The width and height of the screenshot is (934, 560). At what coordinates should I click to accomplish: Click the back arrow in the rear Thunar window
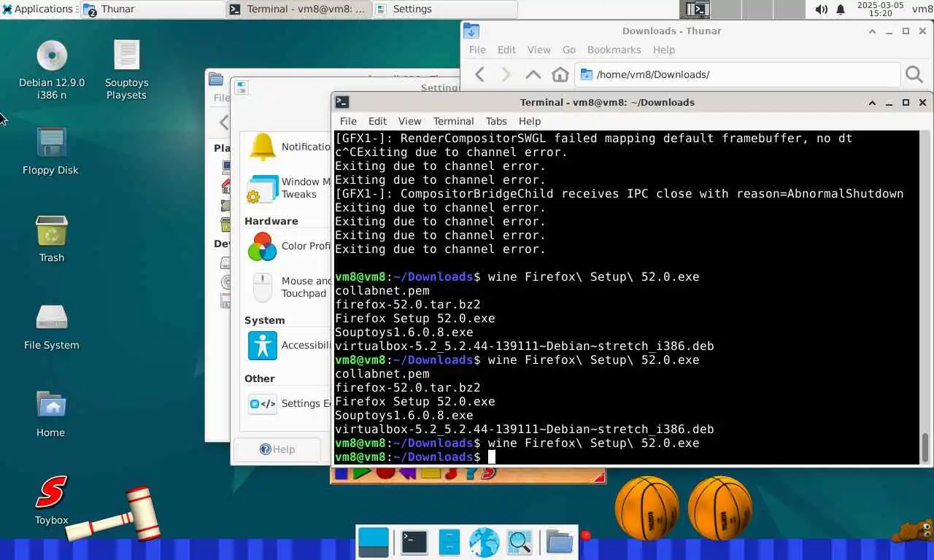[x=224, y=122]
